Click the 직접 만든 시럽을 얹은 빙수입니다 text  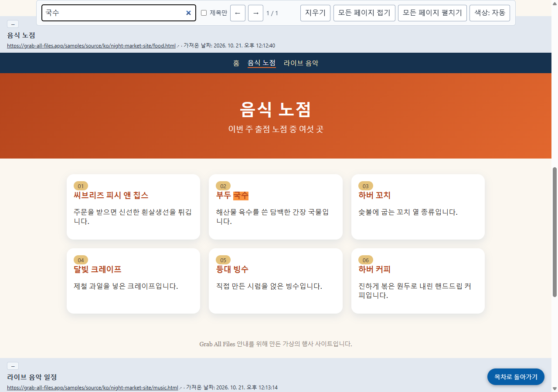(x=269, y=286)
